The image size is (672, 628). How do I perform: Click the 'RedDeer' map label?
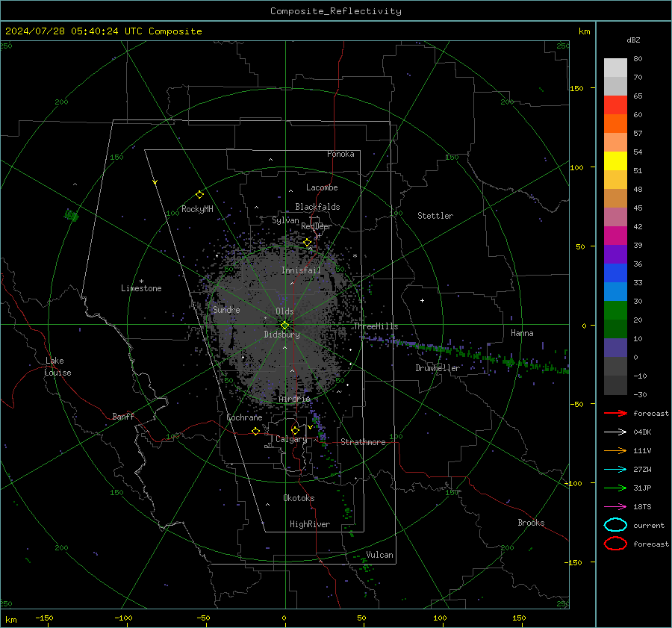[x=317, y=226]
